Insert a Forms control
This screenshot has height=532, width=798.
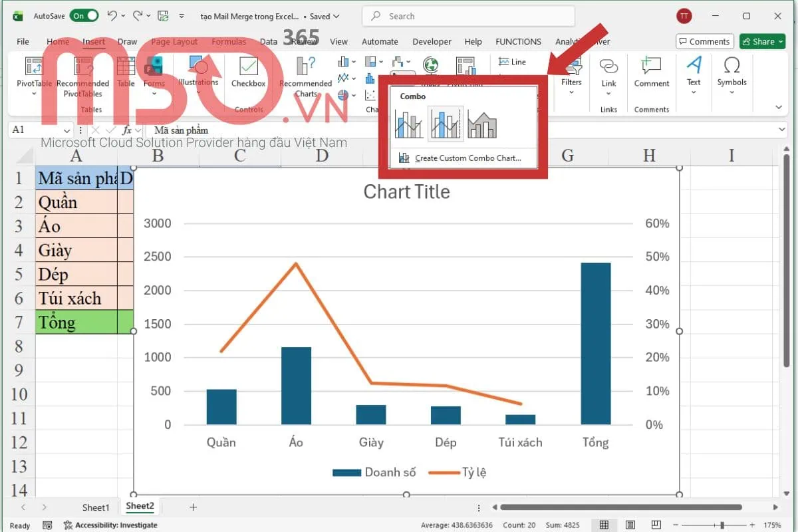click(x=154, y=73)
